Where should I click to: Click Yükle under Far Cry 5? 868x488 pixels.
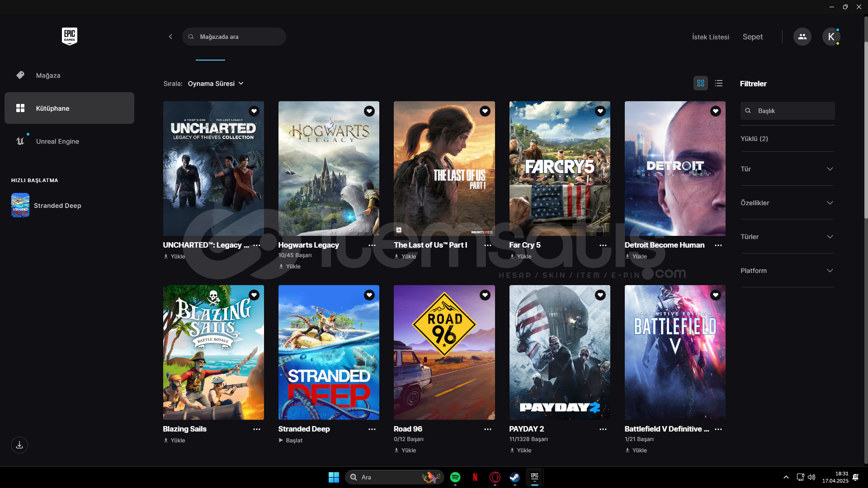520,256
